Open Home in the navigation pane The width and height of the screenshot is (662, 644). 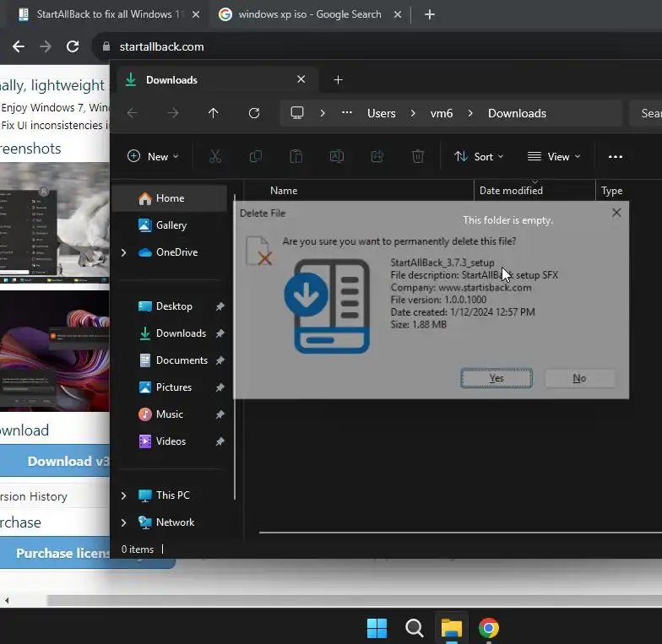click(x=170, y=198)
